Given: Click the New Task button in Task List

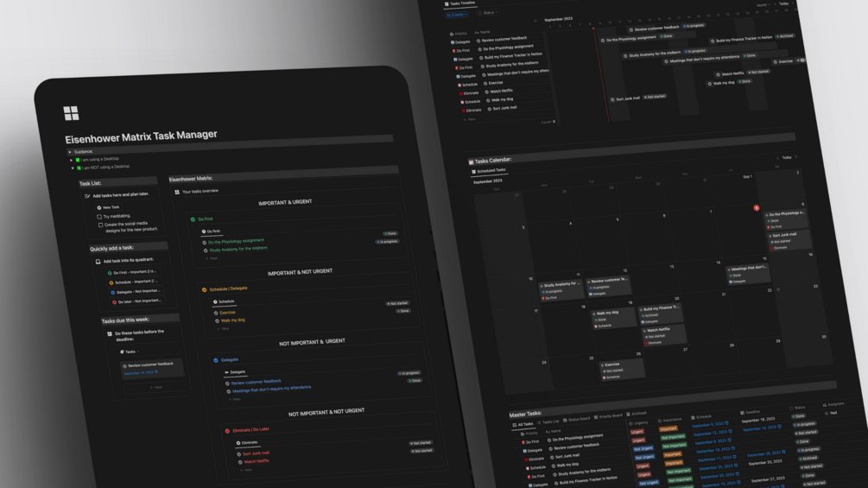Looking at the screenshot, I should (x=108, y=207).
